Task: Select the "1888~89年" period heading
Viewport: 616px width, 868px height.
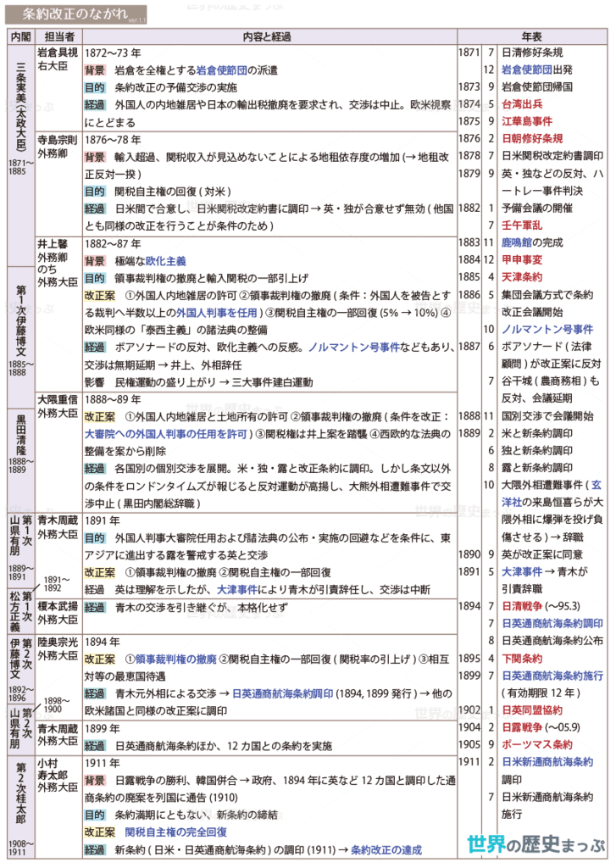Action: (x=113, y=399)
